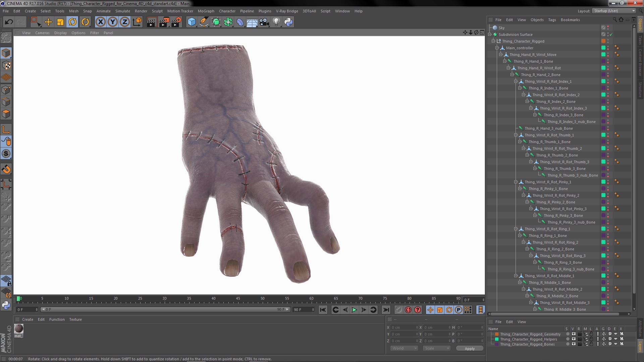Add a Floor environment object
644x362 pixels.
tap(252, 22)
